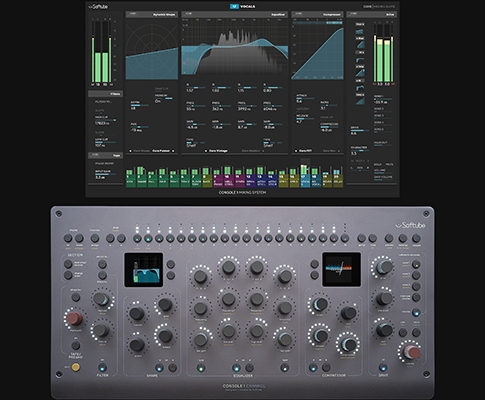
Task: Select the bottommost drive curve thumbnail
Action: coord(360,101)
